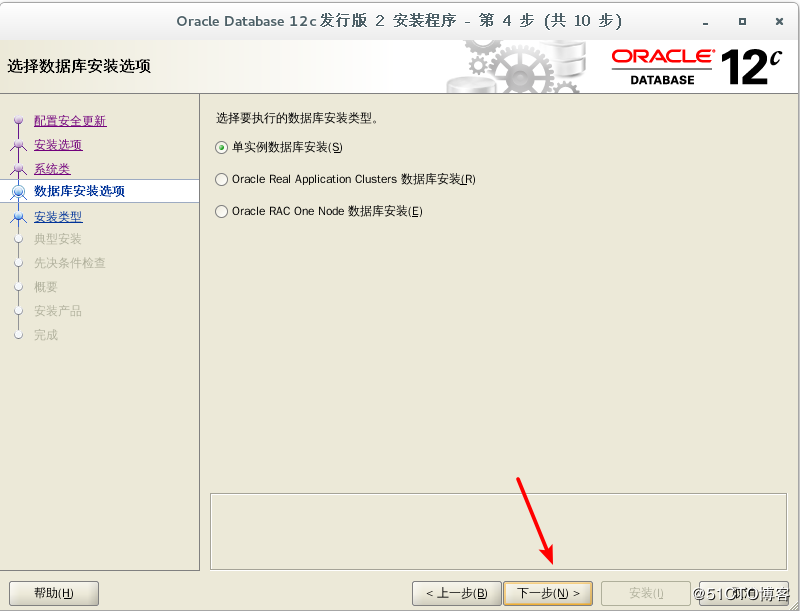Viewport: 800px width, 611px height.
Task: Proceed with 下一步(N) button
Action: (548, 593)
